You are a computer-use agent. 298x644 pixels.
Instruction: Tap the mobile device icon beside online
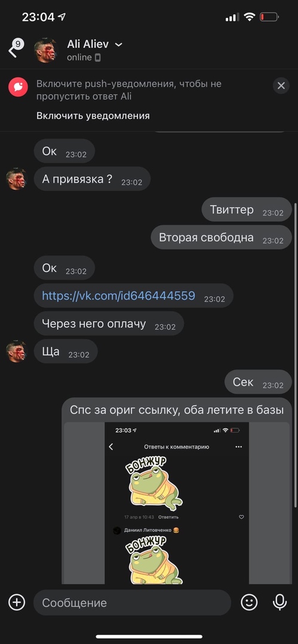coord(97,57)
